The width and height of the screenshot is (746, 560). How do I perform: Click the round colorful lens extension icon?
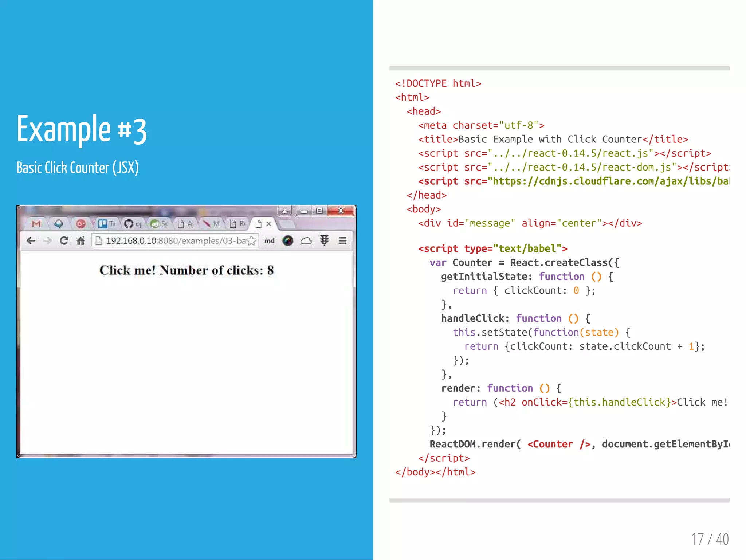pos(288,241)
